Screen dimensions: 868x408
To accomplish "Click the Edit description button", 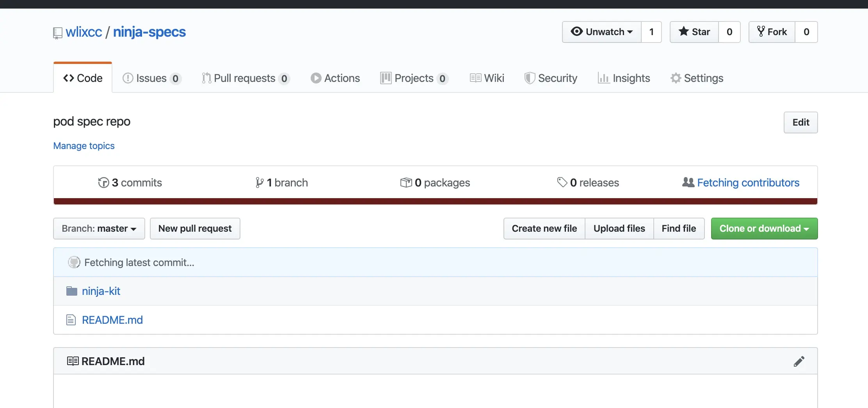I will pyautogui.click(x=801, y=122).
